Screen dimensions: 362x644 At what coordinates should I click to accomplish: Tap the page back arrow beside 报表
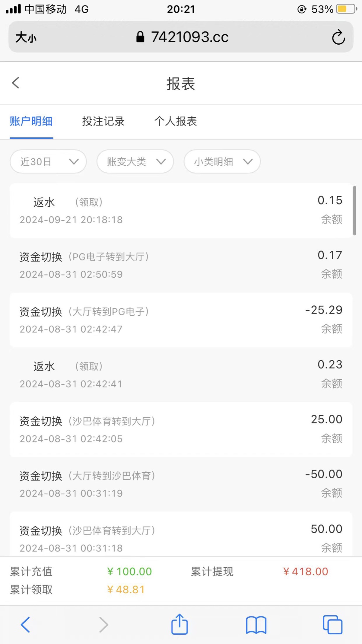tap(16, 83)
